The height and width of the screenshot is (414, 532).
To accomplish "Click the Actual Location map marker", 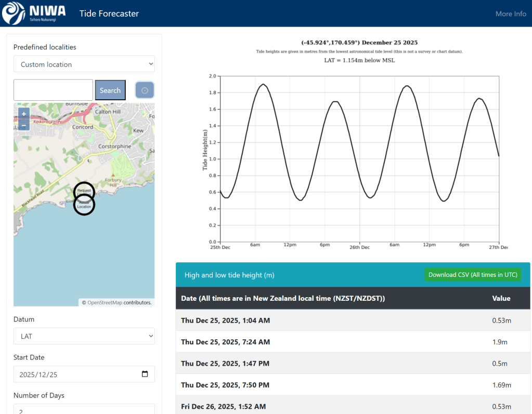I will coord(84,206).
